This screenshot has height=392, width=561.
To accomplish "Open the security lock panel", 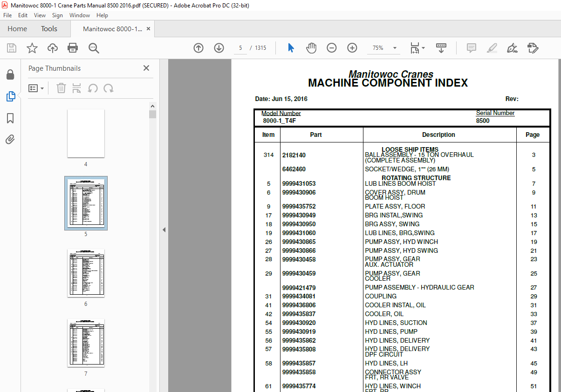I will tap(10, 75).
